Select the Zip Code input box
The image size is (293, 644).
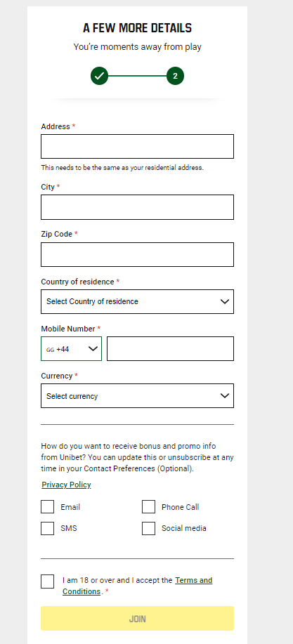(x=137, y=255)
